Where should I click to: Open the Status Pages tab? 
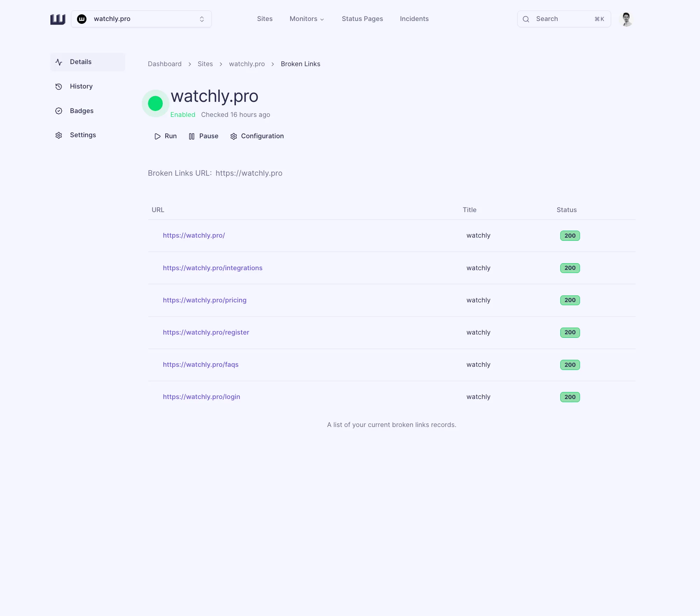click(x=362, y=19)
